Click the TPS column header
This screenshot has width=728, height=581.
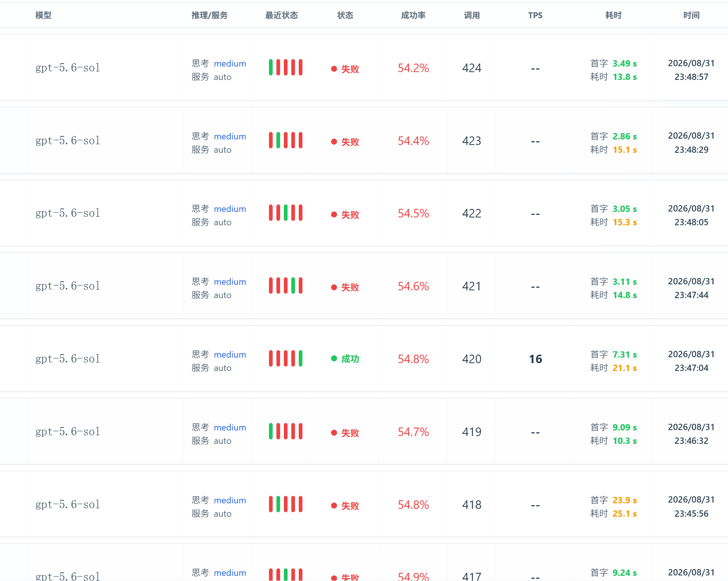[535, 15]
